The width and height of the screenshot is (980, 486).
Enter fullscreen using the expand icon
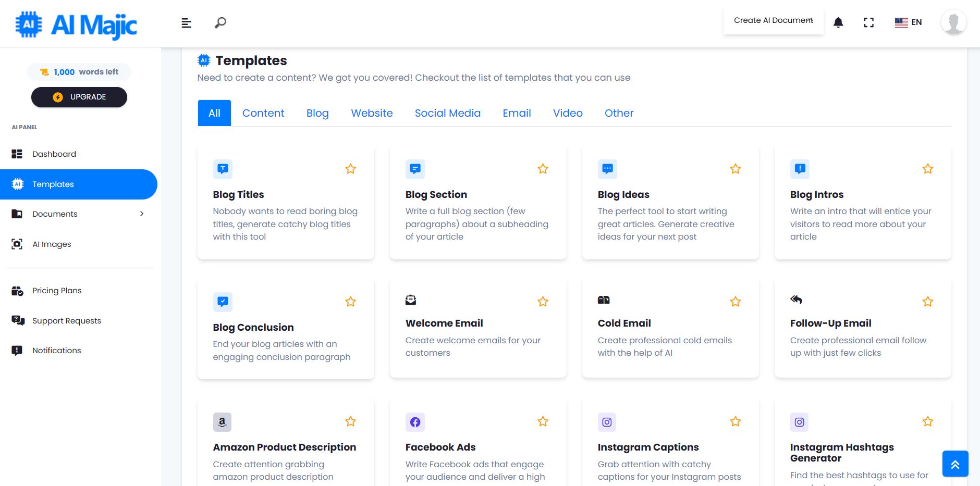(869, 22)
